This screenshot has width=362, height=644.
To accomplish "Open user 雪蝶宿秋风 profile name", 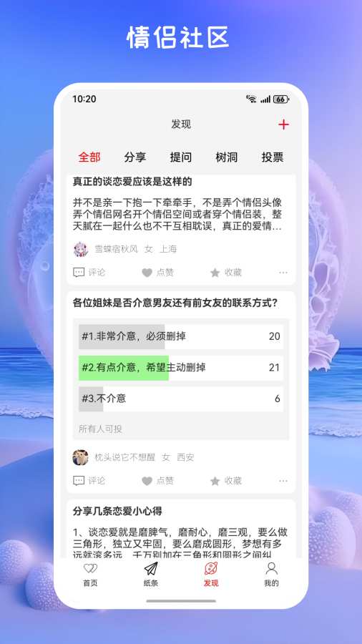I will coord(116,249).
